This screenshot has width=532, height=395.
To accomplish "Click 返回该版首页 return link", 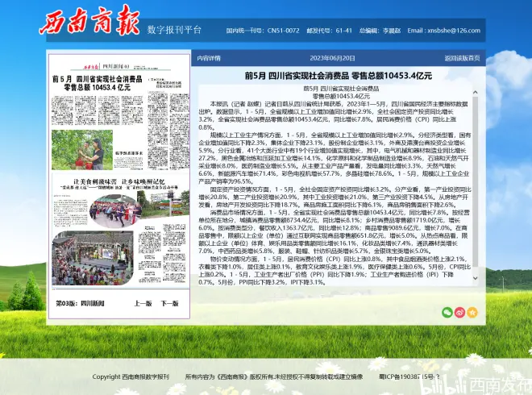I will 462,58.
